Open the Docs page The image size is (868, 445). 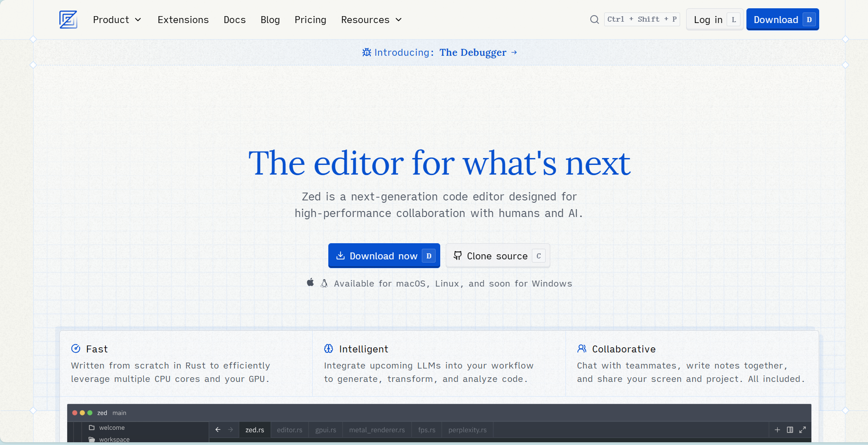[235, 20]
